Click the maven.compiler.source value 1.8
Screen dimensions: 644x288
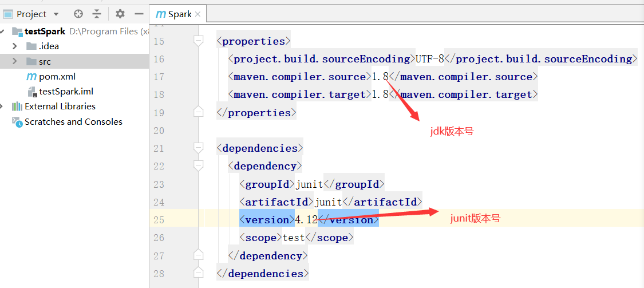click(x=380, y=77)
